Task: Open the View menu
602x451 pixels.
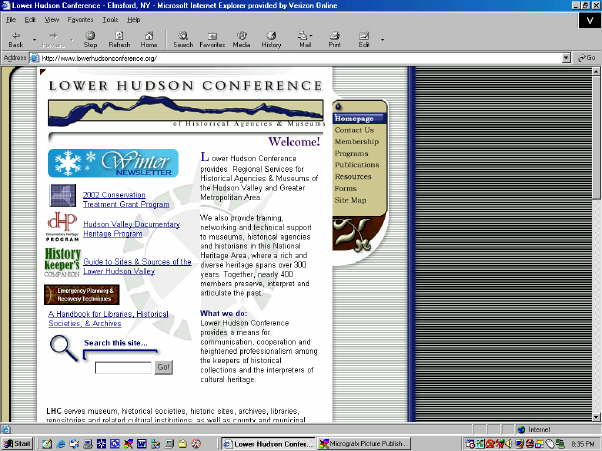Action: (51, 20)
